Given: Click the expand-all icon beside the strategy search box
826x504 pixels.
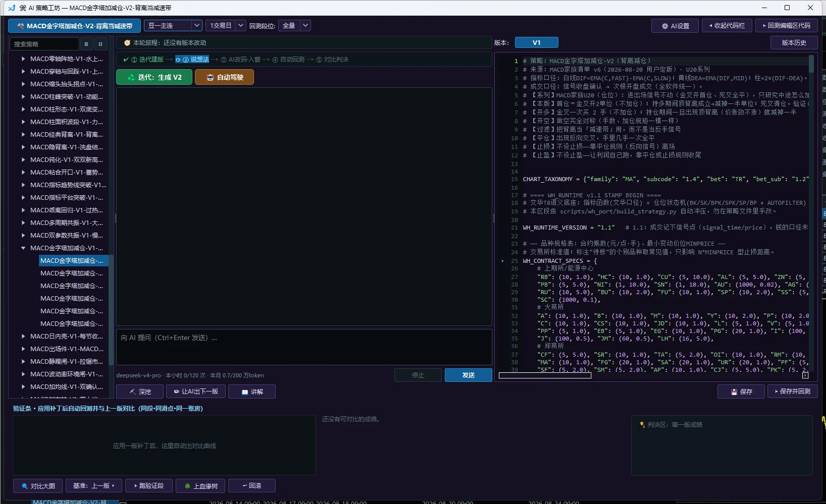Looking at the screenshot, I should 86,44.
